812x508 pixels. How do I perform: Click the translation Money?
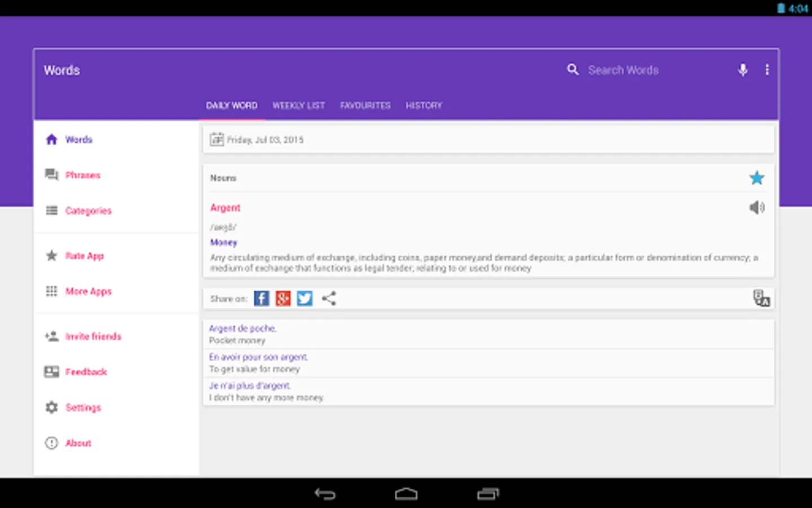223,242
